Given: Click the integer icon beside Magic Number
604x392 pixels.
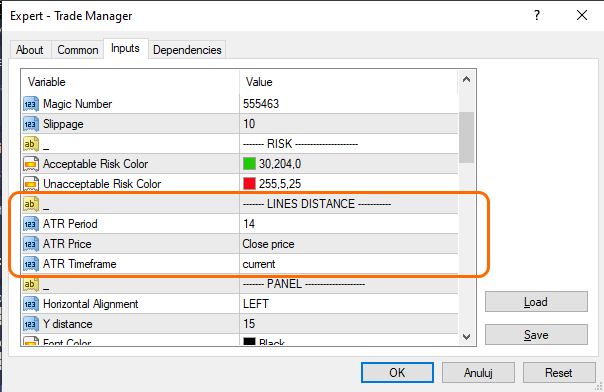Looking at the screenshot, I should coord(31,104).
